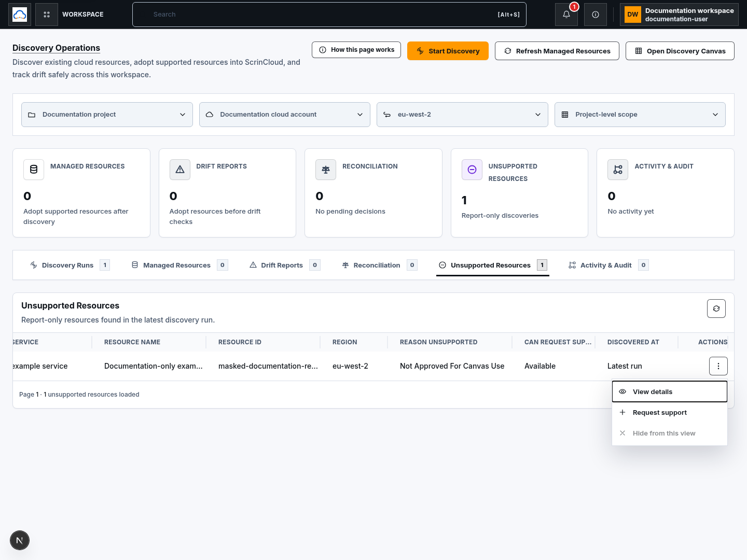The height and width of the screenshot is (560, 747).
Task: Click the info circle icon in header
Action: [596, 15]
